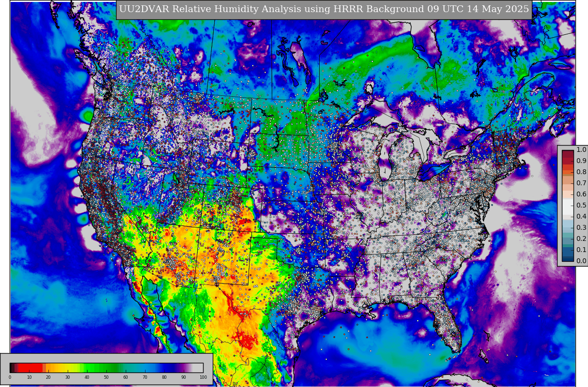The width and height of the screenshot is (588, 387).
Task: Click the 10 tick label on humidity colorbar
Action: [x=29, y=377]
